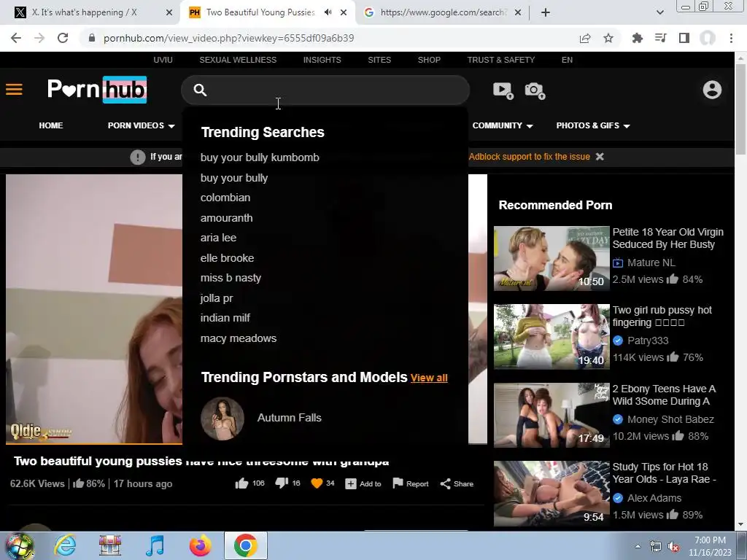Open the tab search chevron

pyautogui.click(x=659, y=12)
